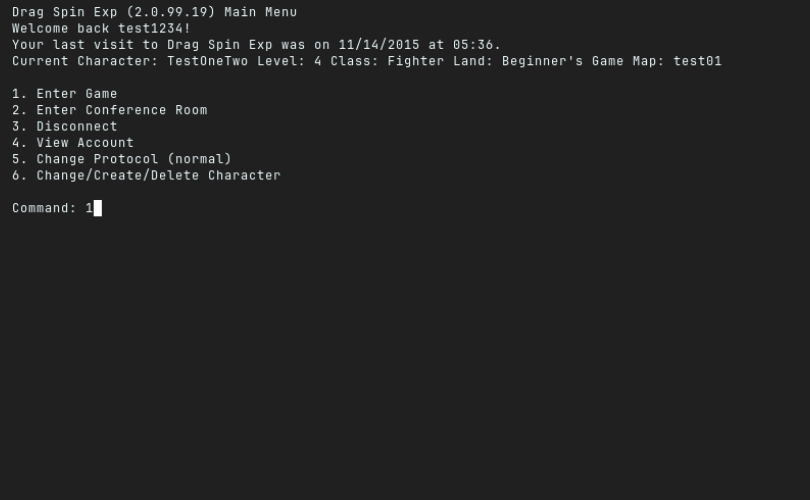Screen dimensions: 810x500
Task: Select the "2. Enter Conference Room" option
Action: coord(110,110)
